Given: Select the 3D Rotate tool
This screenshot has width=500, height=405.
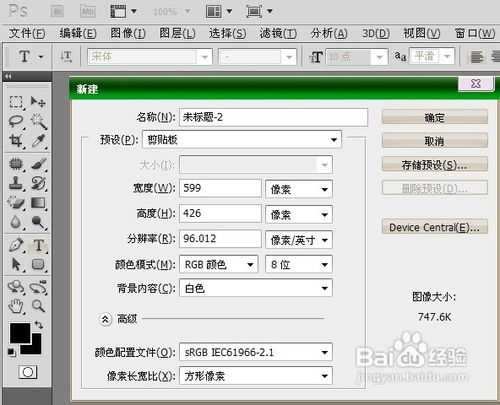Looking at the screenshot, I should 16,287.
